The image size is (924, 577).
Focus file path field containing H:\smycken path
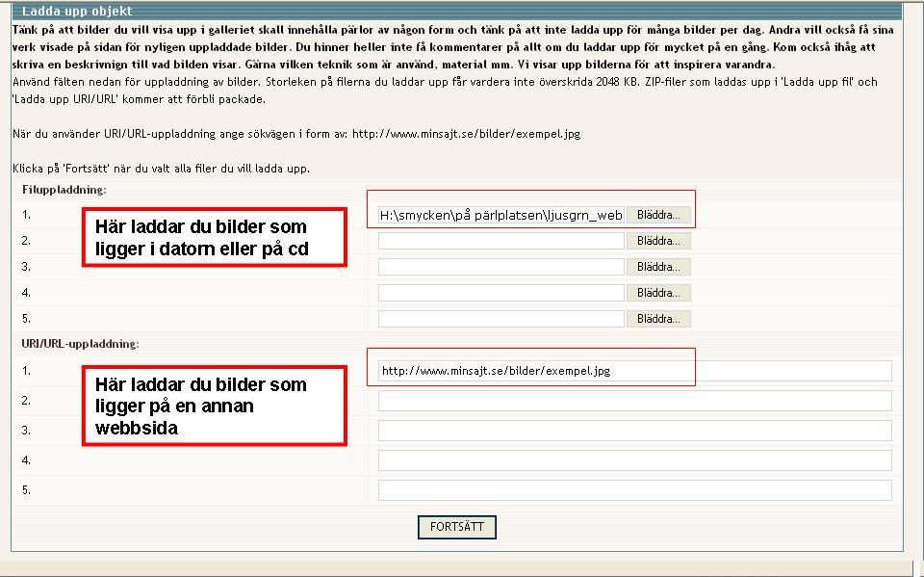pos(500,215)
